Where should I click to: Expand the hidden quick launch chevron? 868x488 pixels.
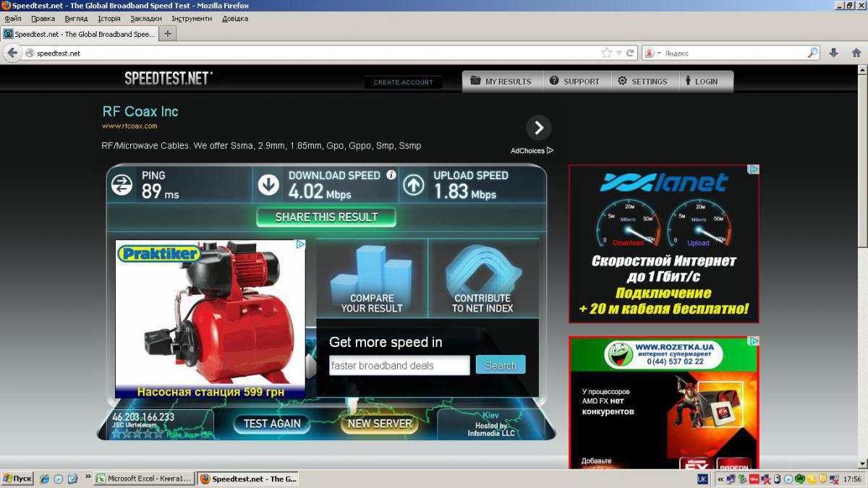coord(88,477)
